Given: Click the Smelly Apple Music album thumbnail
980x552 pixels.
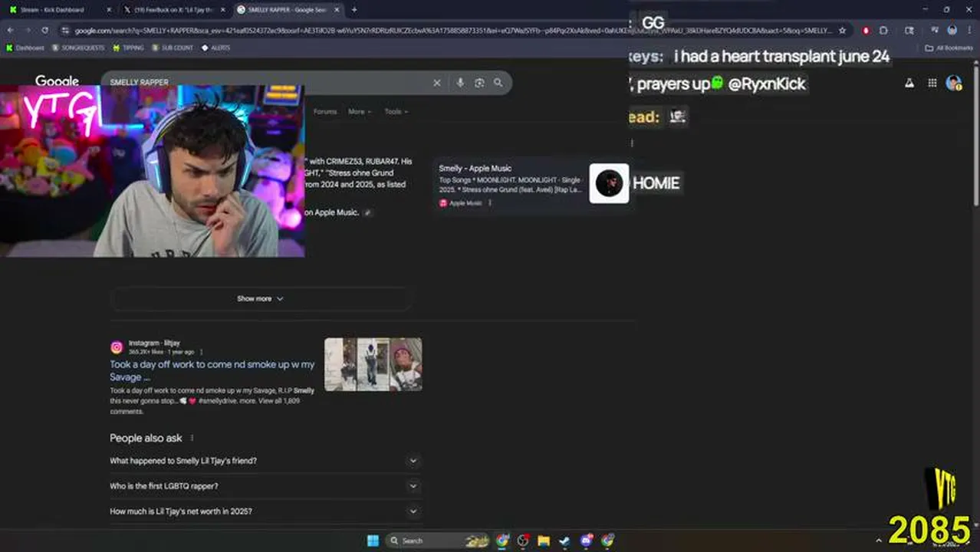Looking at the screenshot, I should (609, 183).
